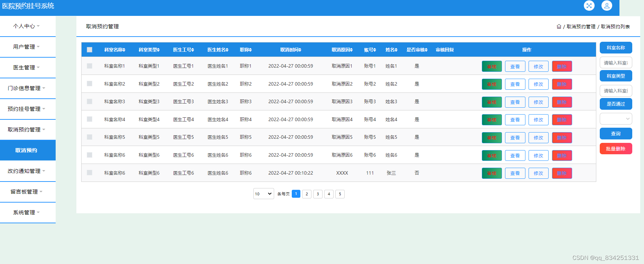
Task: Go to page 5
Action: tap(340, 194)
